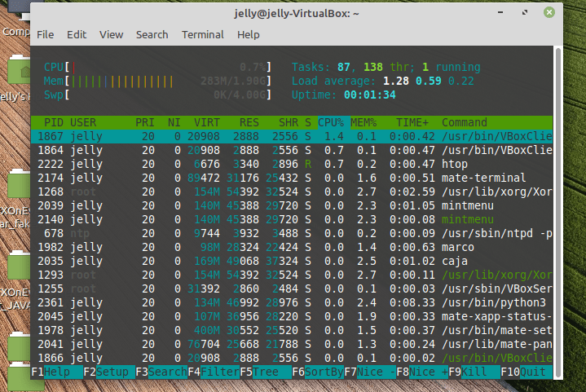Select the caja process row
Image resolution: width=586 pixels, height=392 pixels.
[x=292, y=261]
